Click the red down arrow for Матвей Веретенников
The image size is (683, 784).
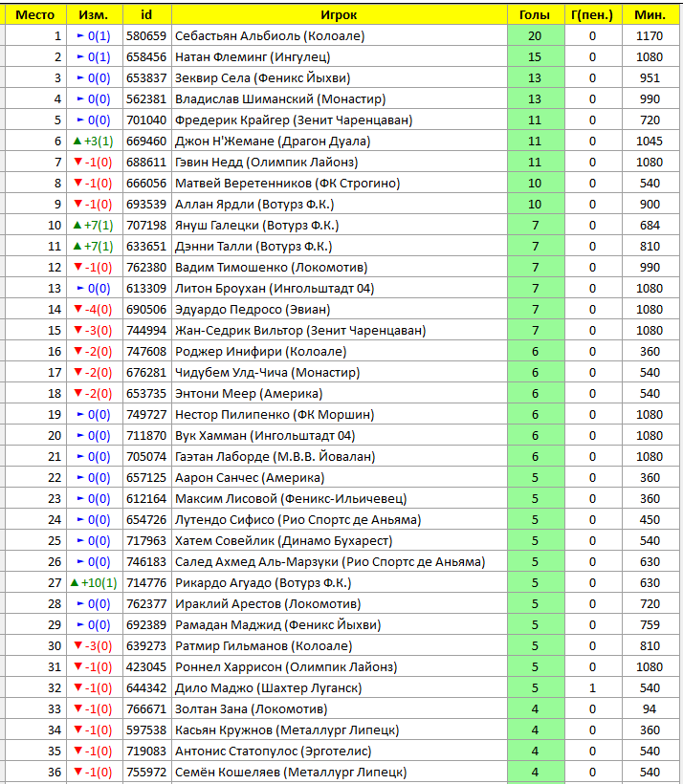[77, 183]
